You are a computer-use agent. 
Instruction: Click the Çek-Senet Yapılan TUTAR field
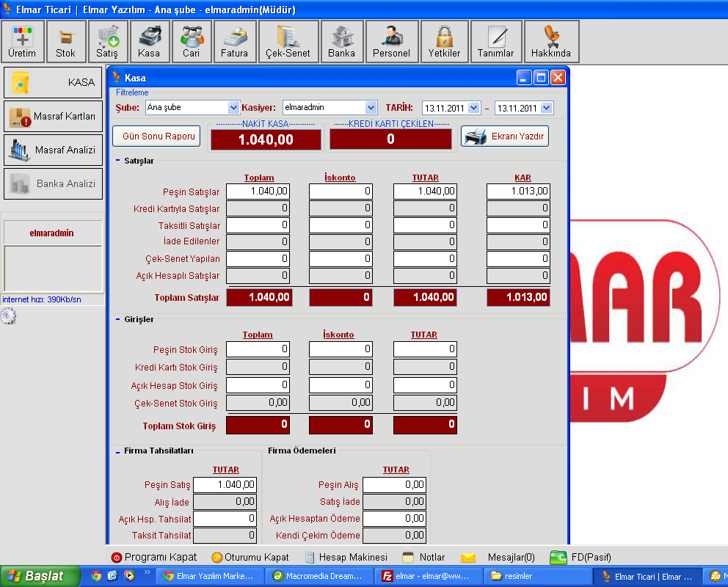click(425, 258)
